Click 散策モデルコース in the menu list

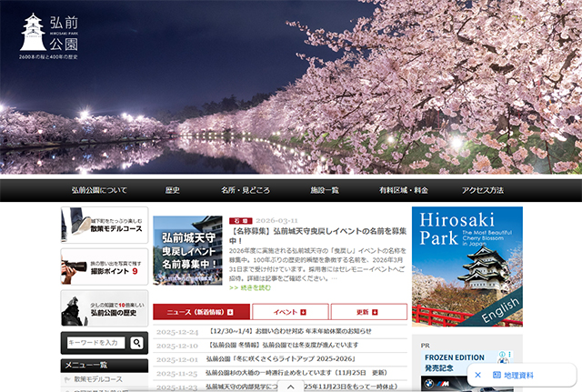[x=98, y=379]
